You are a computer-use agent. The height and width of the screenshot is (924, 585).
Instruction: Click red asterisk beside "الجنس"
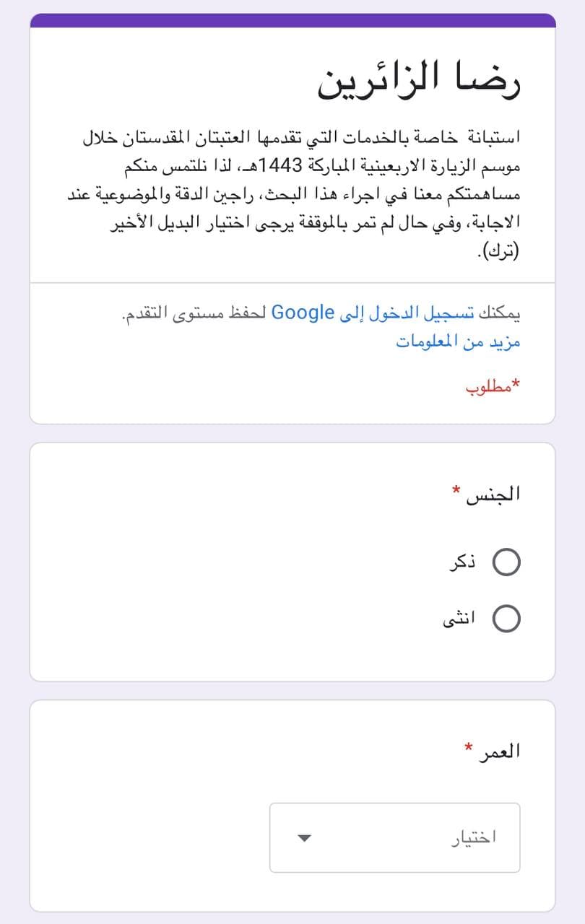[456, 491]
